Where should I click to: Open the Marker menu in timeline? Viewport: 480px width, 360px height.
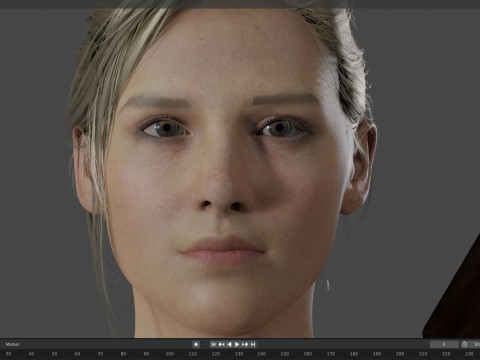pos(12,344)
